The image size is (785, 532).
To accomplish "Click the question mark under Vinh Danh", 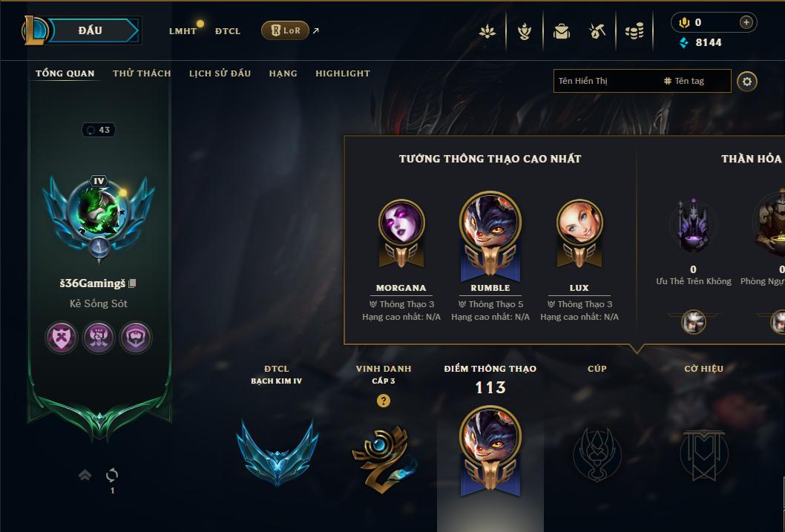I will tap(384, 401).
